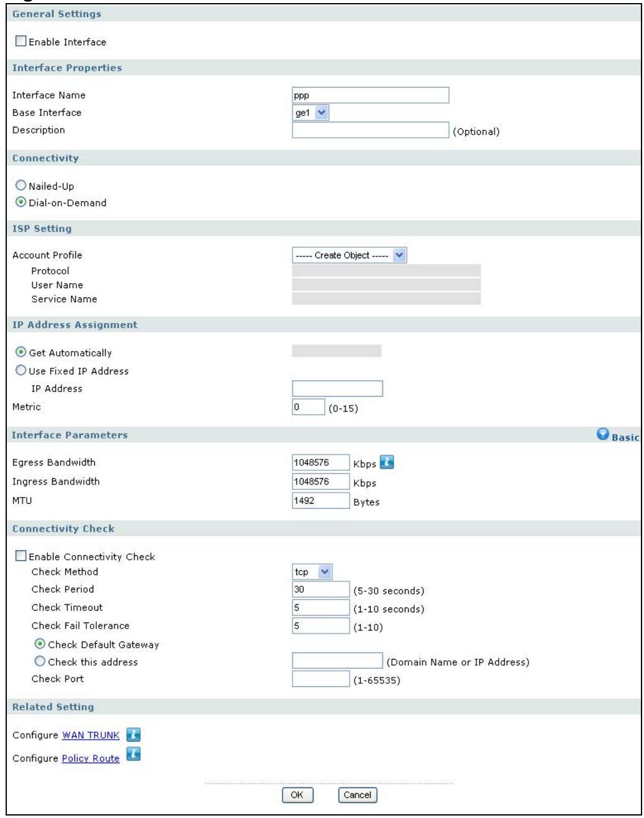
Task: Click the Domain Name or IP Address field
Action: point(338,660)
